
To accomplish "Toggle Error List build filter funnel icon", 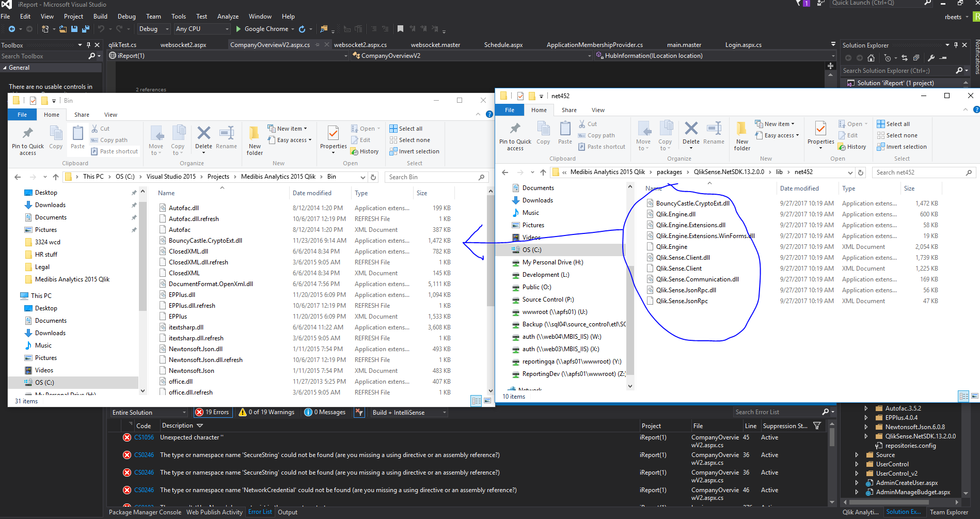I will pyautogui.click(x=360, y=412).
